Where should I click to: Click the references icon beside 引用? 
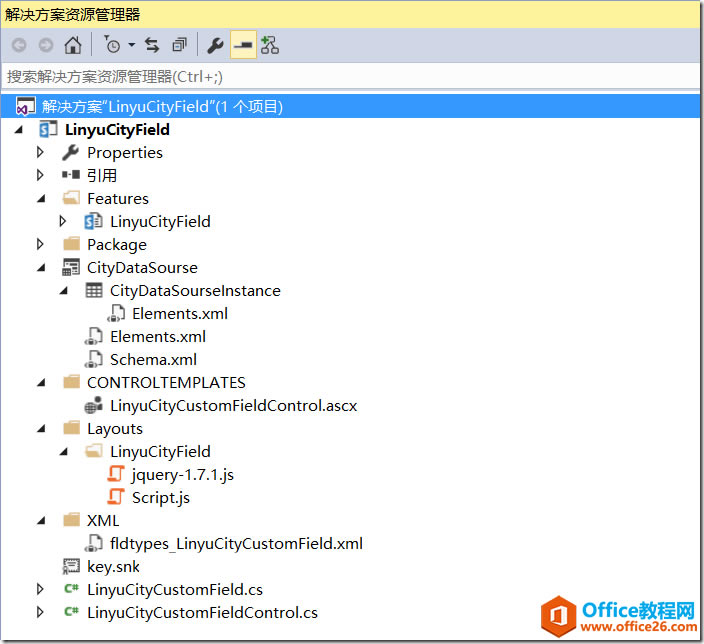tap(71, 175)
